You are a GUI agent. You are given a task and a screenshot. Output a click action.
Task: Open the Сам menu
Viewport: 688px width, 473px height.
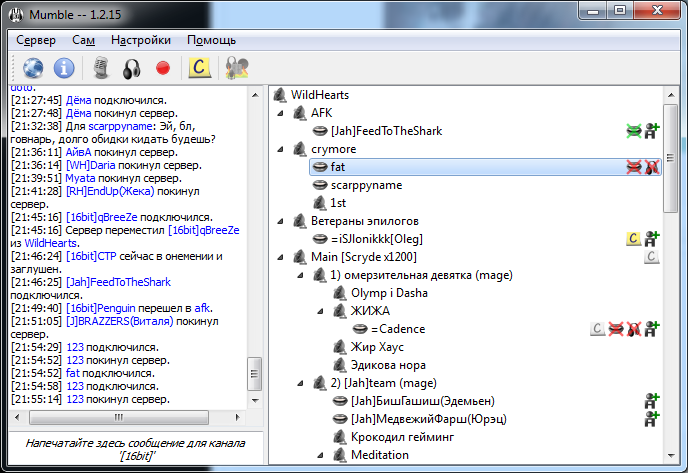point(83,40)
